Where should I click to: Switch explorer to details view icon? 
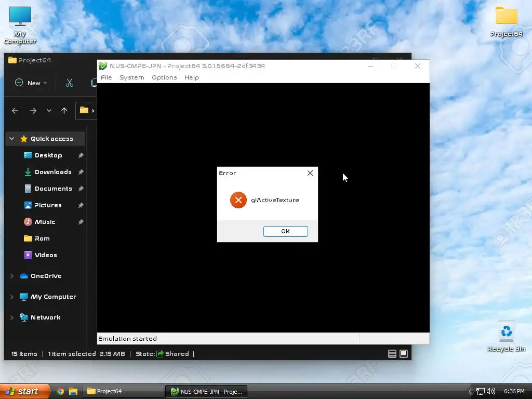click(x=392, y=354)
